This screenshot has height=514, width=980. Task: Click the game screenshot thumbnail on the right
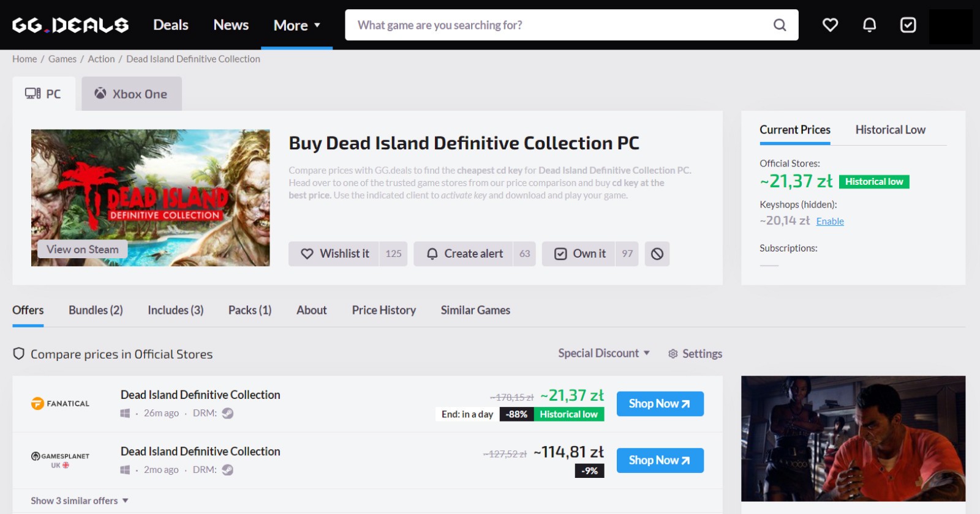pos(853,439)
